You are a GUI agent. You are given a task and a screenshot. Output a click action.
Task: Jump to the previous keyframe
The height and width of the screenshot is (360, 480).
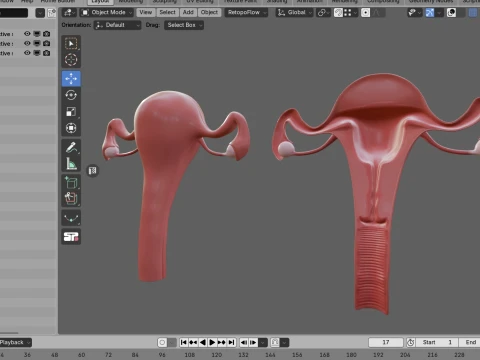tap(193, 342)
